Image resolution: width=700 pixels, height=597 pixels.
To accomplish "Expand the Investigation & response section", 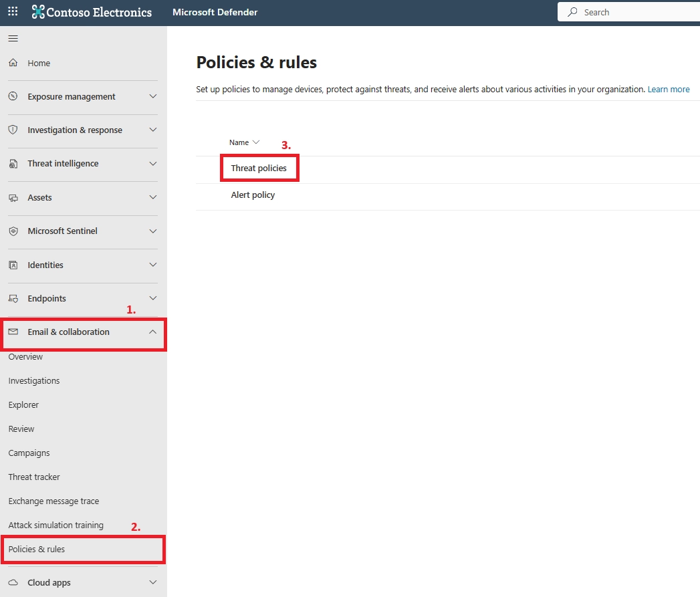I will click(154, 130).
